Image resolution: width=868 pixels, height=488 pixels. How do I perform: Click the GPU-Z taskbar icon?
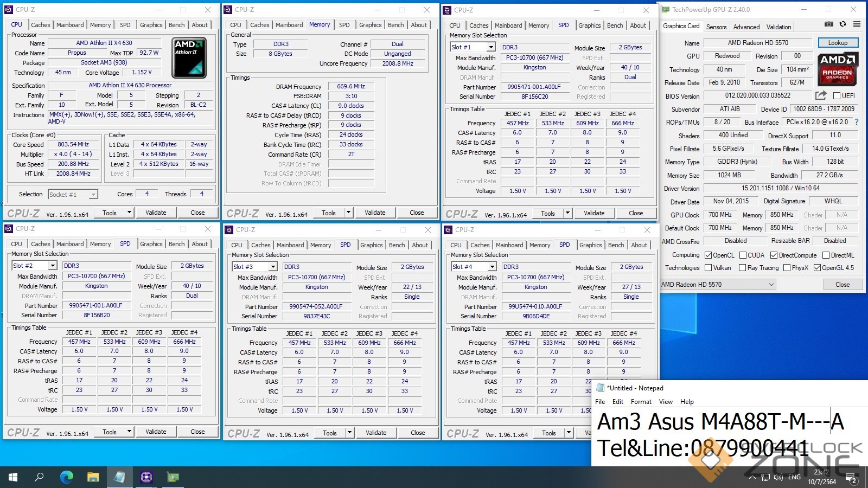coord(173,477)
